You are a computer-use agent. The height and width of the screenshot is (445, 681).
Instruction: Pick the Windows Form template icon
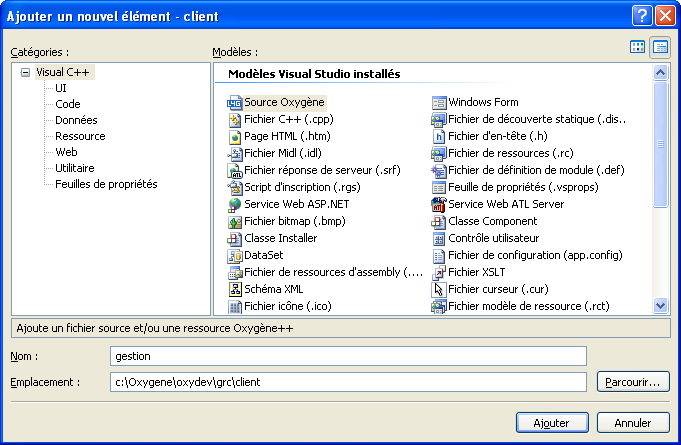click(x=439, y=102)
